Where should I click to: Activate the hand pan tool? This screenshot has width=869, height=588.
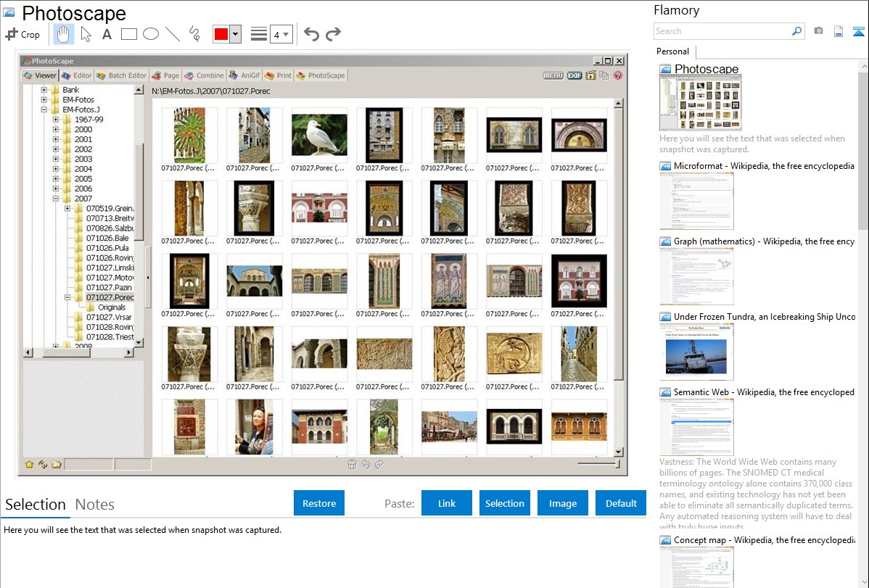click(64, 34)
